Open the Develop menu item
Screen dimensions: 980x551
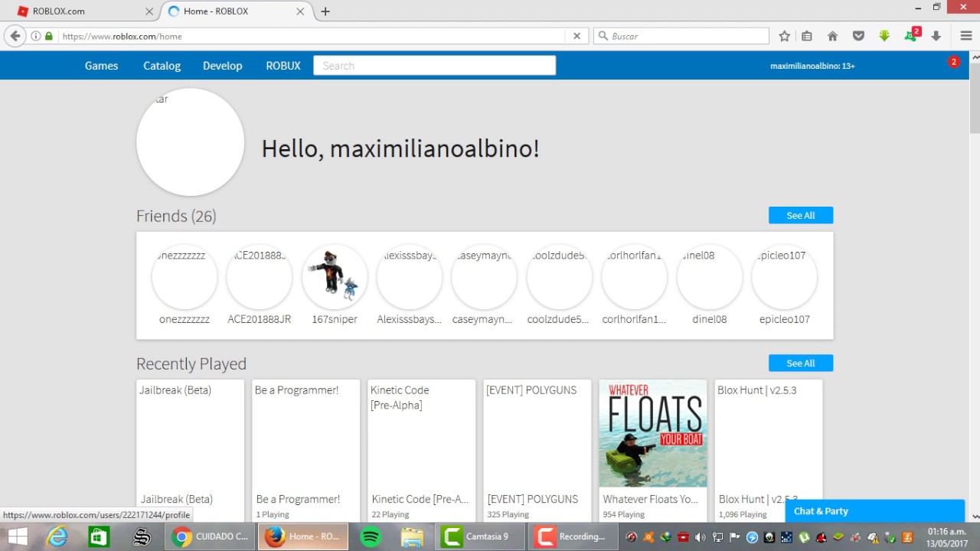[222, 66]
